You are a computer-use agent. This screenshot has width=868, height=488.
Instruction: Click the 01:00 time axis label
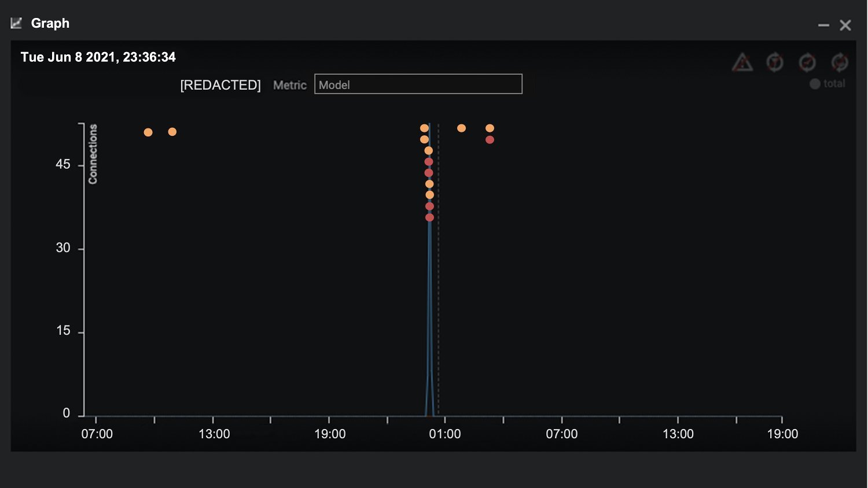coord(445,434)
